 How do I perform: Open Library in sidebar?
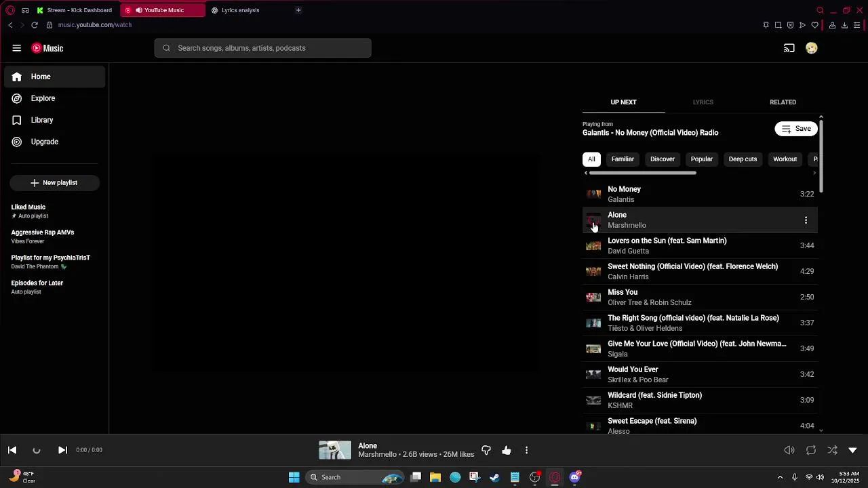point(55,120)
